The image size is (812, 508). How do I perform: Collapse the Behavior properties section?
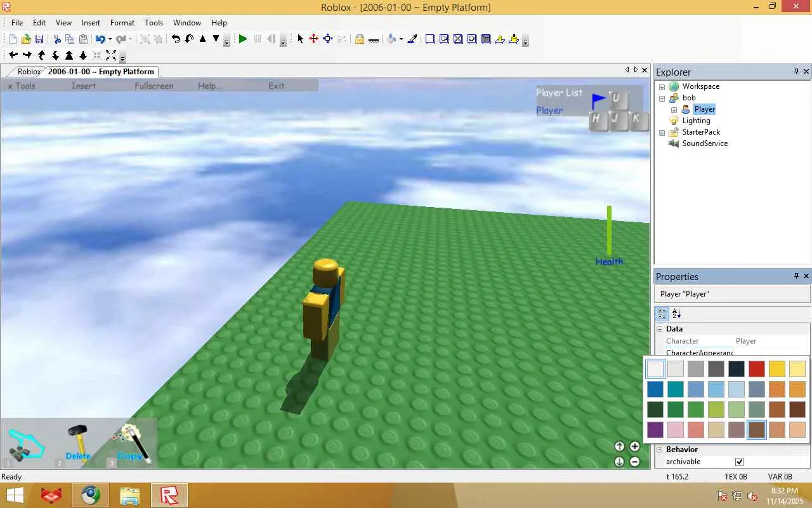tap(659, 450)
